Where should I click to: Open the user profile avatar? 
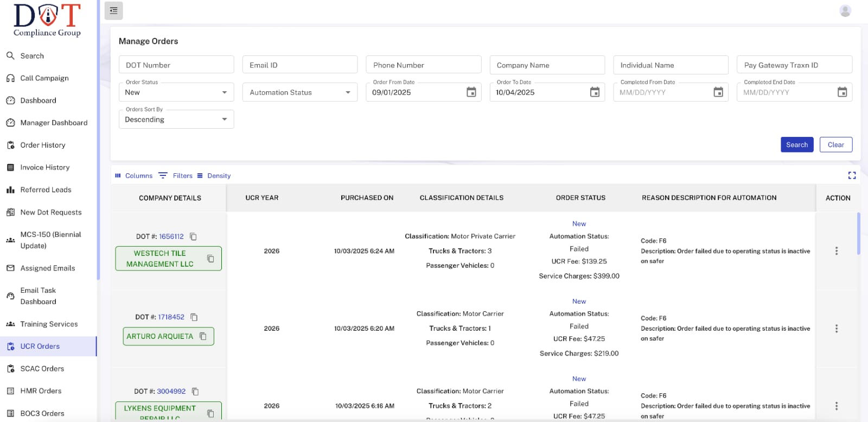[845, 11]
